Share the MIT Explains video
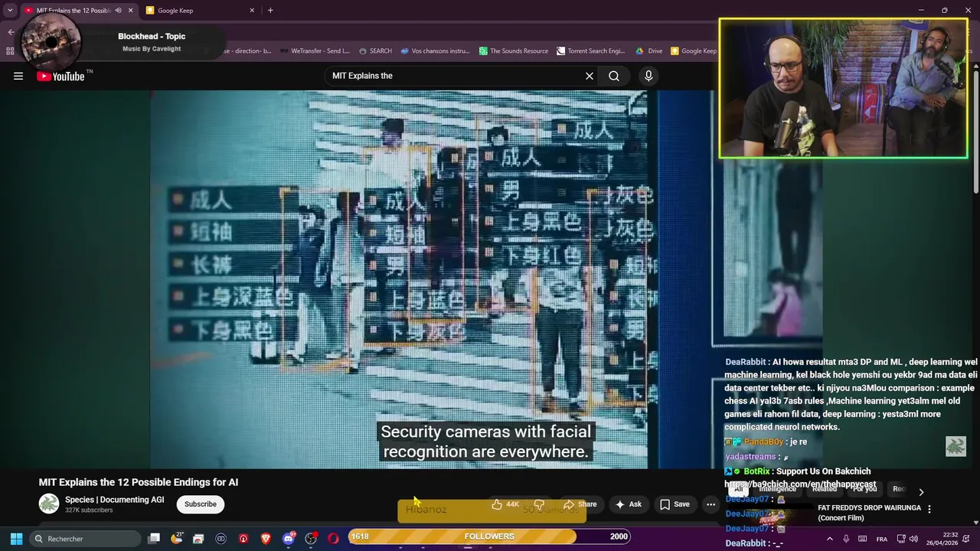Screen dimensions: 980x551 coord(580,504)
